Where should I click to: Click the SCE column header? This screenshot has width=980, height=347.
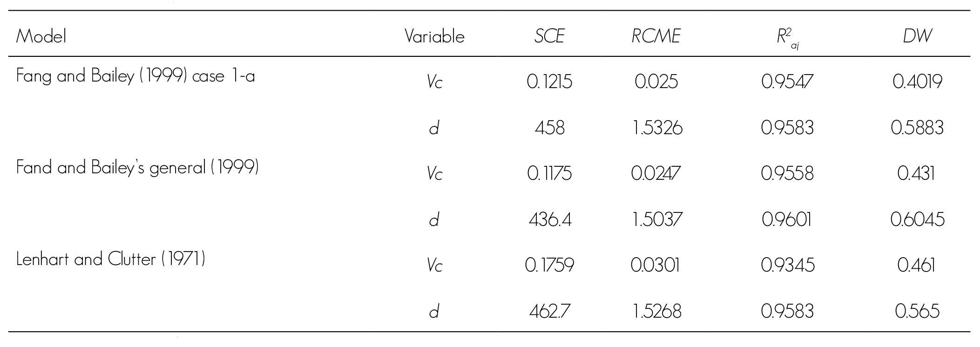[x=549, y=36]
